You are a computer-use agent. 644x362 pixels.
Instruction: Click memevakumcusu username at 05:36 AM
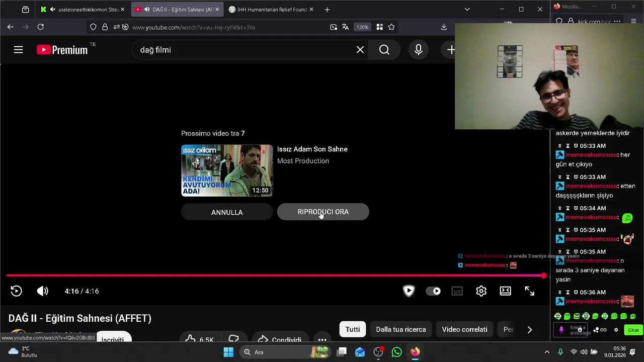coord(591,301)
